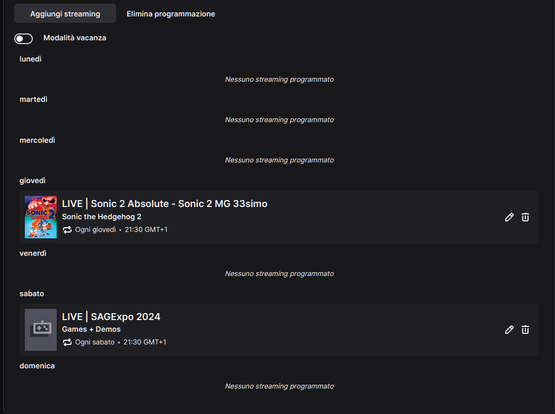Click the gamepad placeholder icon for SAGExpo
This screenshot has width=555, height=414.
tap(41, 330)
